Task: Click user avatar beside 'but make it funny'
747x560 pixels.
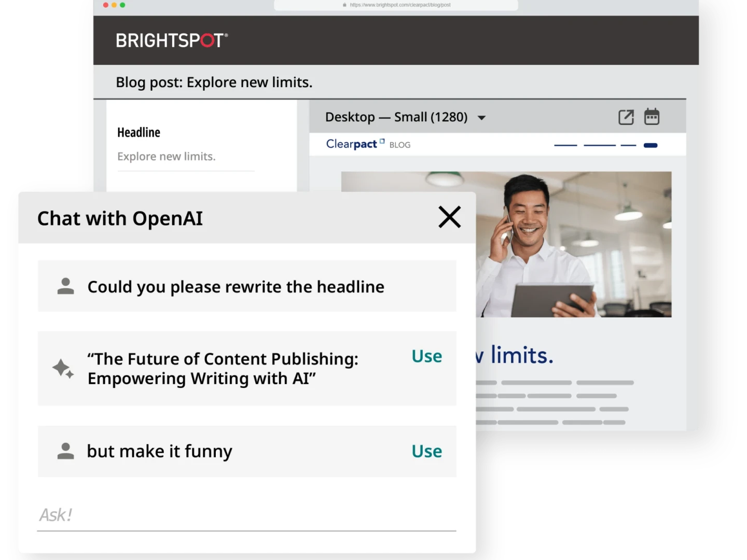Action: (x=65, y=451)
